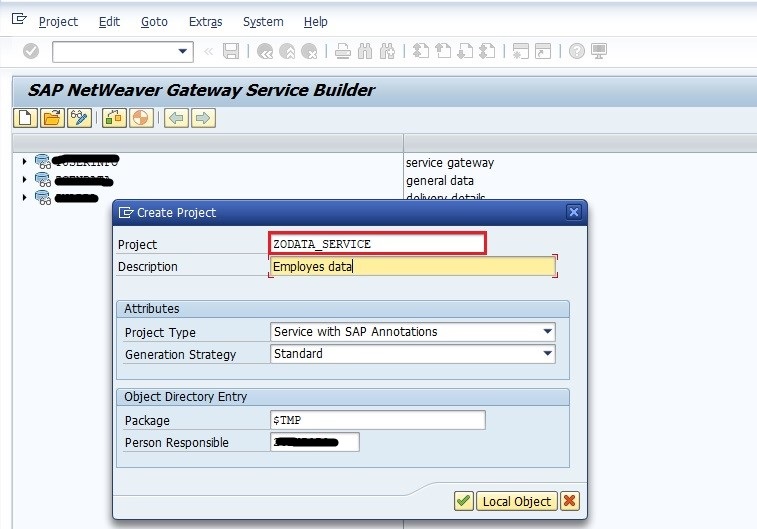Click the Cancel icon in the toolbar

pos(309,51)
